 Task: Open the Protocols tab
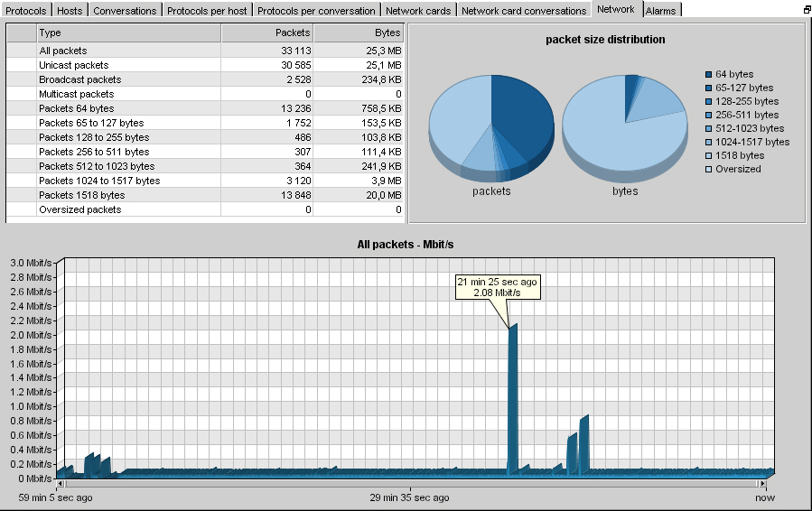(x=26, y=10)
